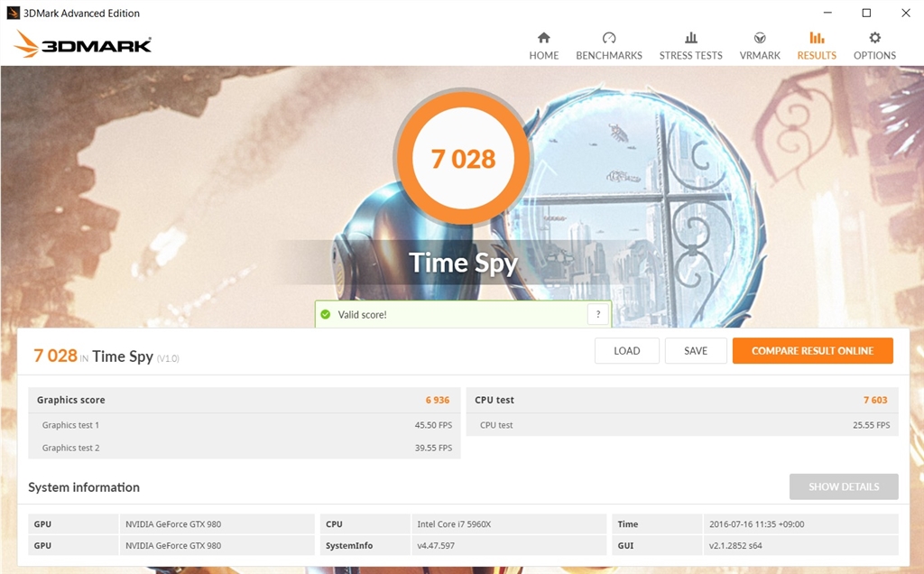Close the 3DMark window
Viewport: 924px width, 574px height.
coord(906,13)
